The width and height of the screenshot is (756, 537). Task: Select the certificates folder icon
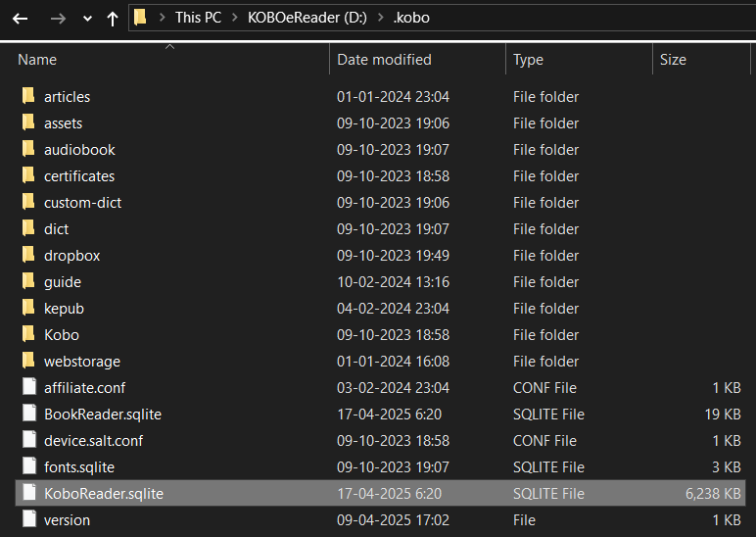point(28,175)
